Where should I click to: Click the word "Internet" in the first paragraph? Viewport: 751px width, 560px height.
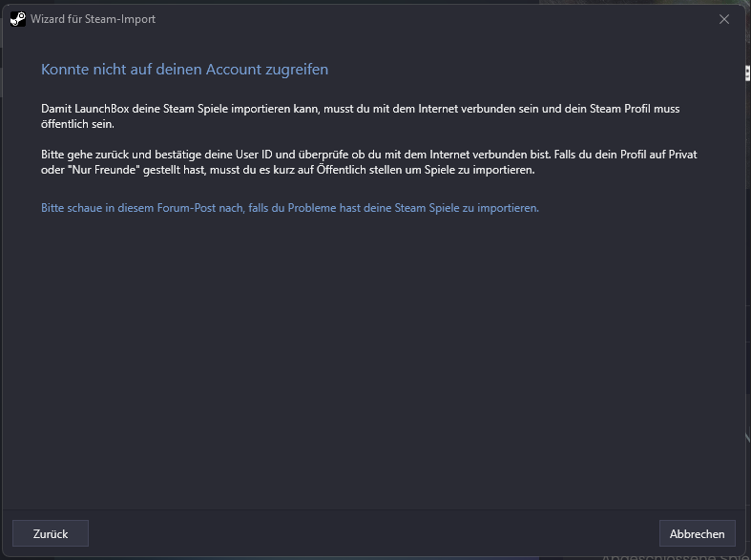coord(469,110)
